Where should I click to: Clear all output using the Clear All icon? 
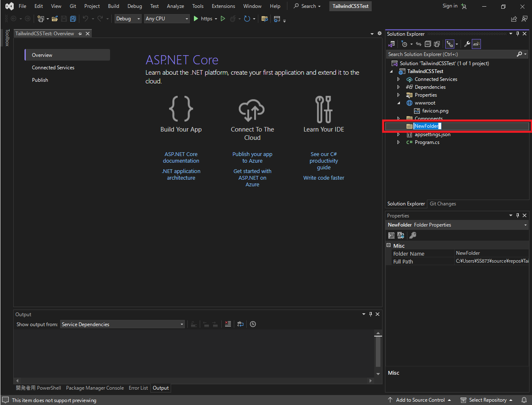pos(228,324)
